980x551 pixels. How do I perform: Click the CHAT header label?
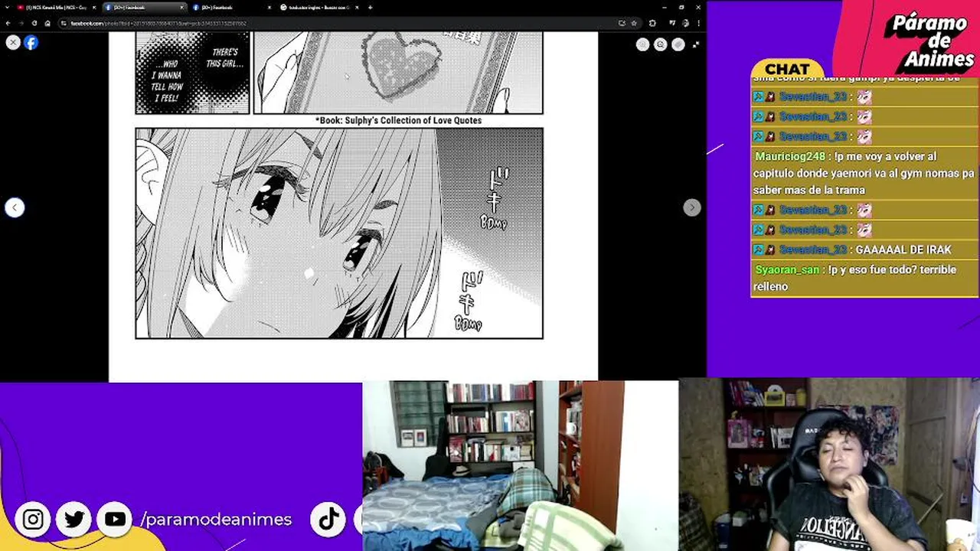click(787, 69)
